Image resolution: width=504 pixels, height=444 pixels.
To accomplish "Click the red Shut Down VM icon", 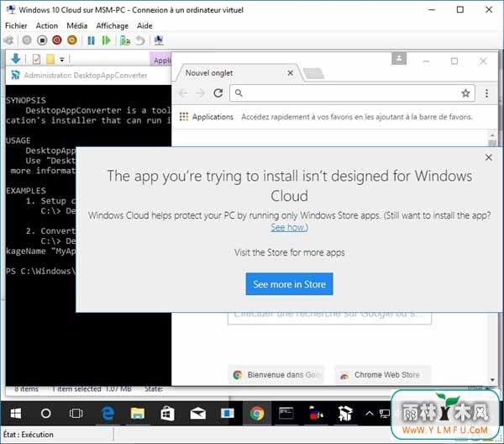I will (x=57, y=40).
